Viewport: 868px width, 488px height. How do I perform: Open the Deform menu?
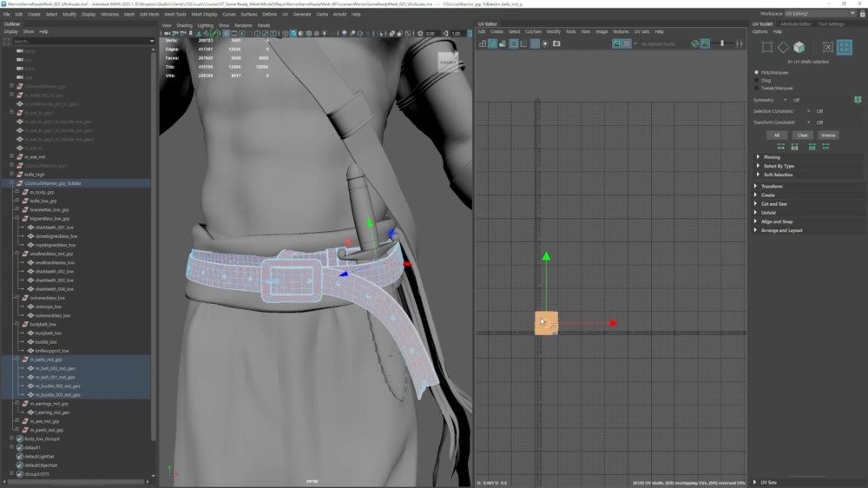[270, 15]
